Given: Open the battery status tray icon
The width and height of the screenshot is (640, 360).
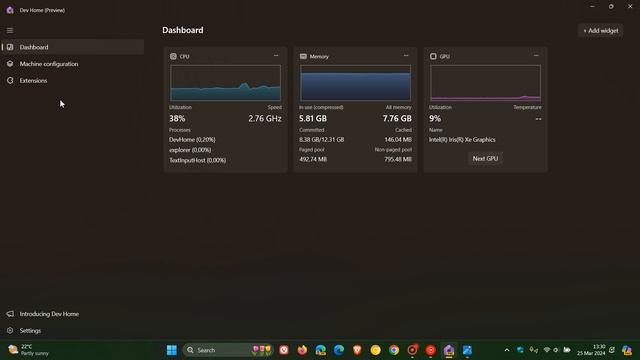Looking at the screenshot, I should 567,350.
